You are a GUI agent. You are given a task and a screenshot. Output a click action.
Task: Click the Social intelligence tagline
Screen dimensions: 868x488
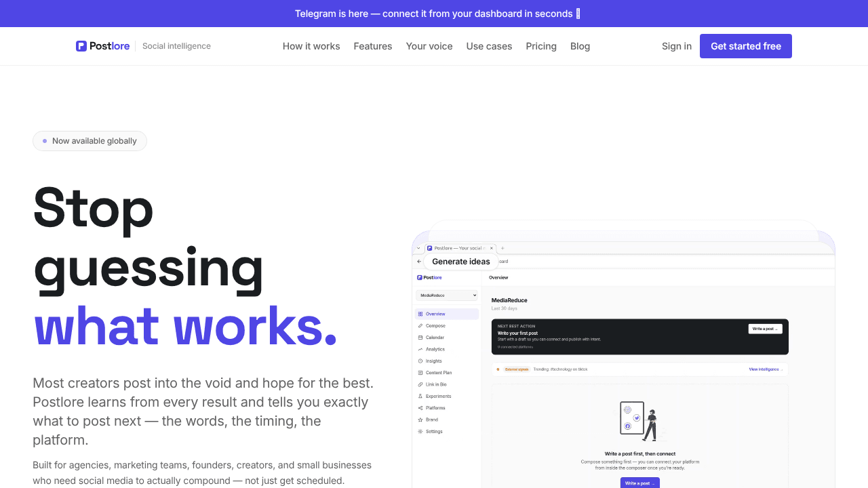point(176,46)
